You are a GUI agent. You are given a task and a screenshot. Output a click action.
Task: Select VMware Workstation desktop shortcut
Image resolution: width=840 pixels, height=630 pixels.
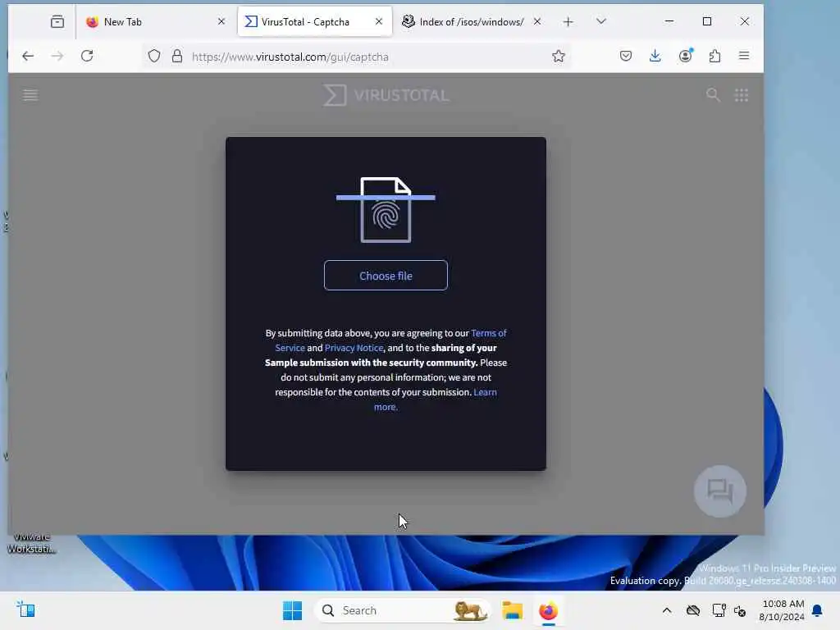31,543
